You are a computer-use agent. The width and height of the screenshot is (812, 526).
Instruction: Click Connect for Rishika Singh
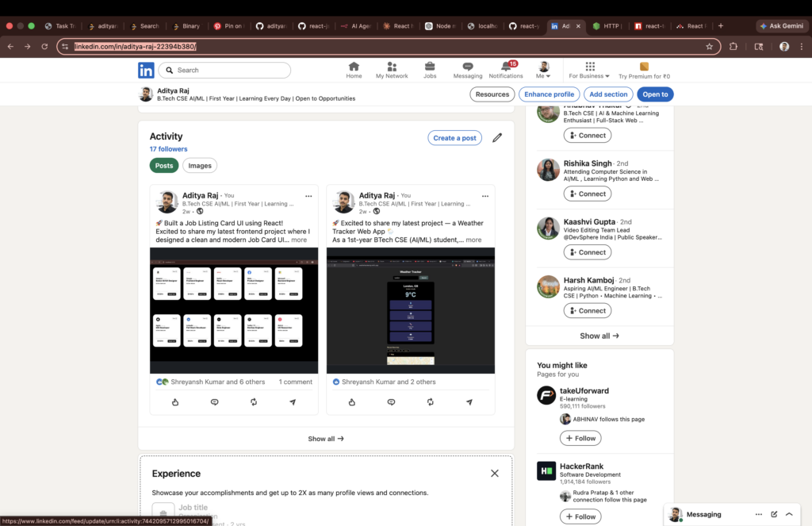588,194
